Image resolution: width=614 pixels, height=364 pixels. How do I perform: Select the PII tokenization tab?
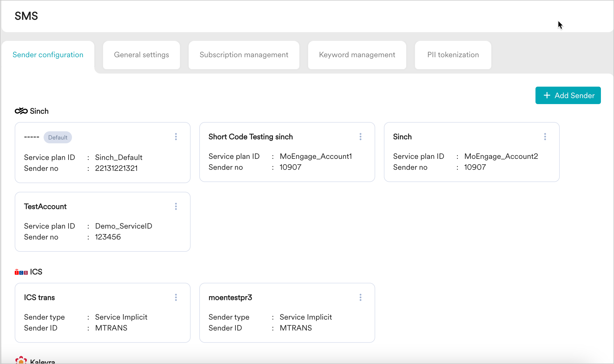(453, 55)
